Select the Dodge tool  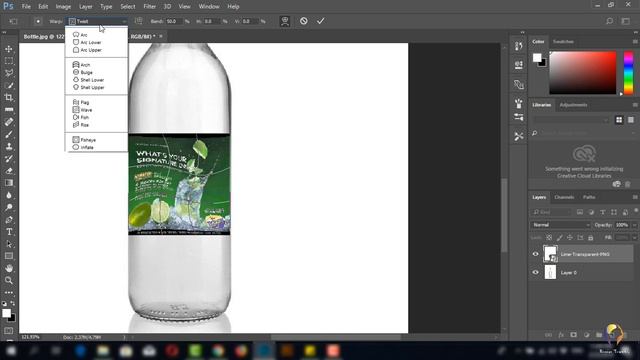click(x=9, y=207)
